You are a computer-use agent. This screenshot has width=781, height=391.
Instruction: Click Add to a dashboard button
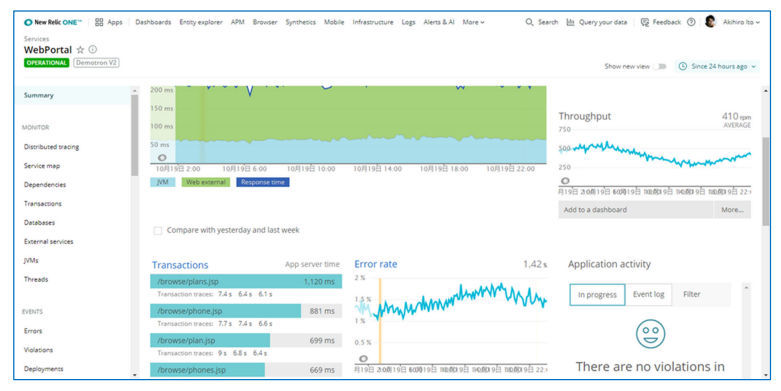pyautogui.click(x=636, y=210)
